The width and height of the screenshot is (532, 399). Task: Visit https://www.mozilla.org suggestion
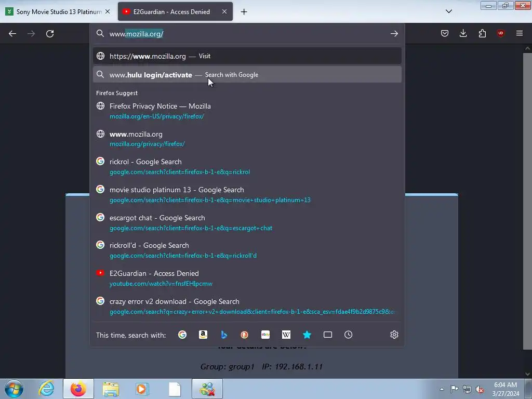[x=247, y=56]
